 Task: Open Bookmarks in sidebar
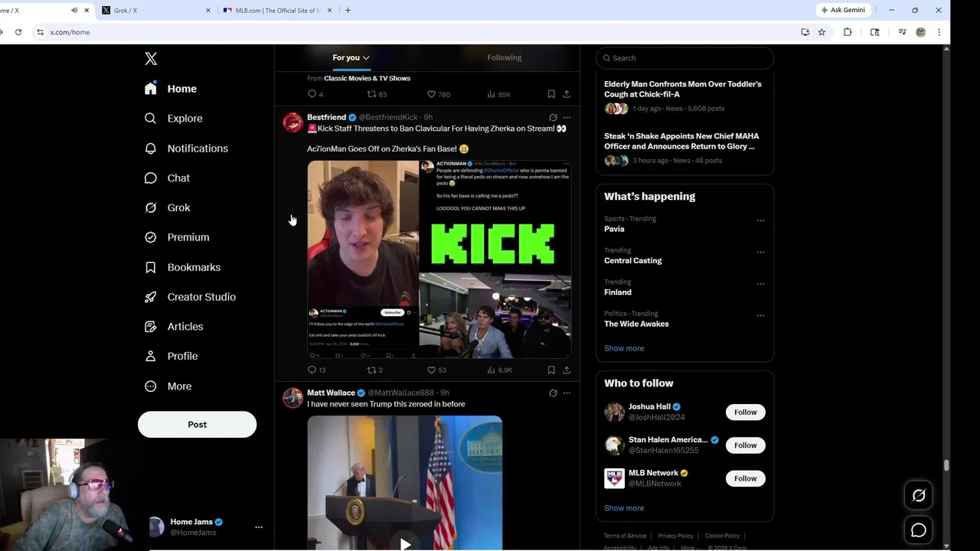(x=182, y=267)
